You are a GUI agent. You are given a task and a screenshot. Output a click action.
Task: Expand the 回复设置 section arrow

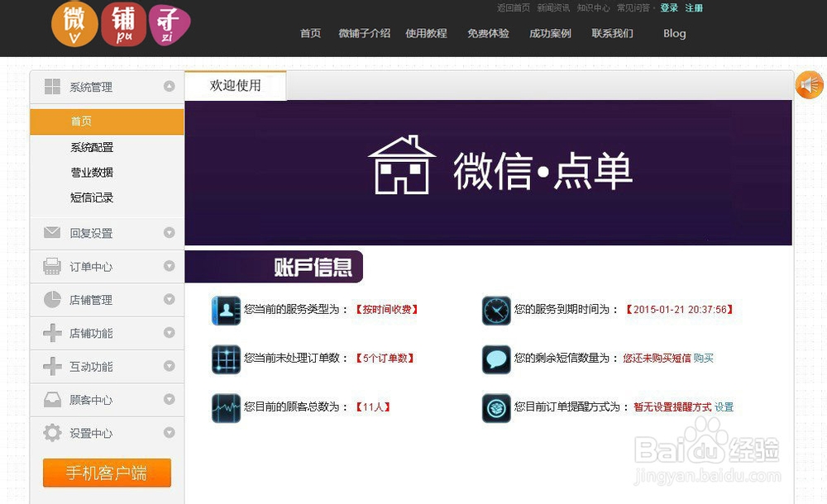click(170, 232)
